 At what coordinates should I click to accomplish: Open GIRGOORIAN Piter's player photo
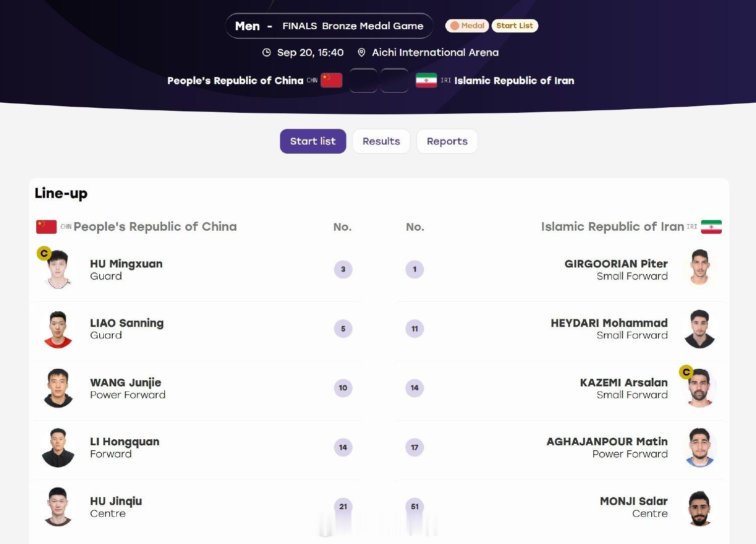click(700, 268)
